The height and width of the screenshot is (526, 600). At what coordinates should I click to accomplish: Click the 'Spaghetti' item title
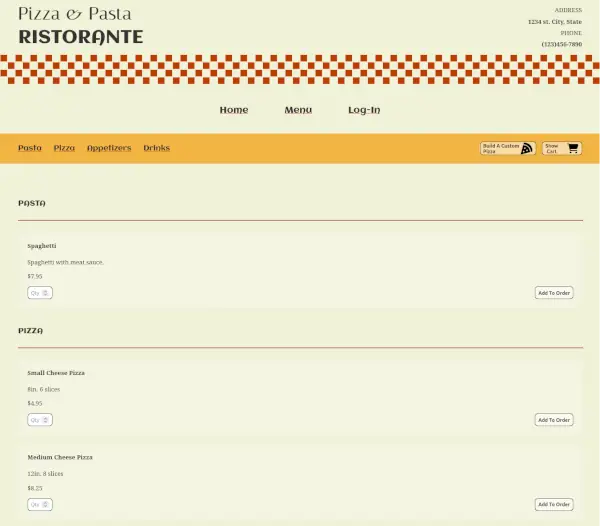[42, 246]
